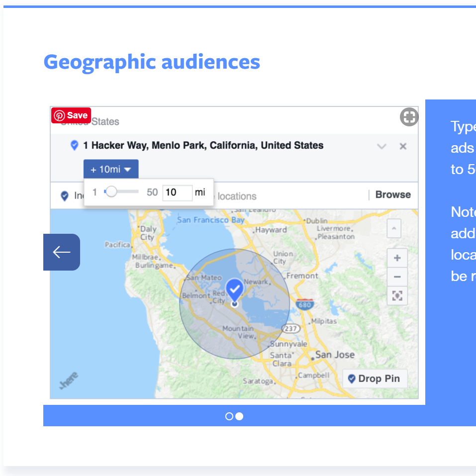This screenshot has height=476, width=476.
Task: Click the Daly City map label
Action: [x=148, y=233]
